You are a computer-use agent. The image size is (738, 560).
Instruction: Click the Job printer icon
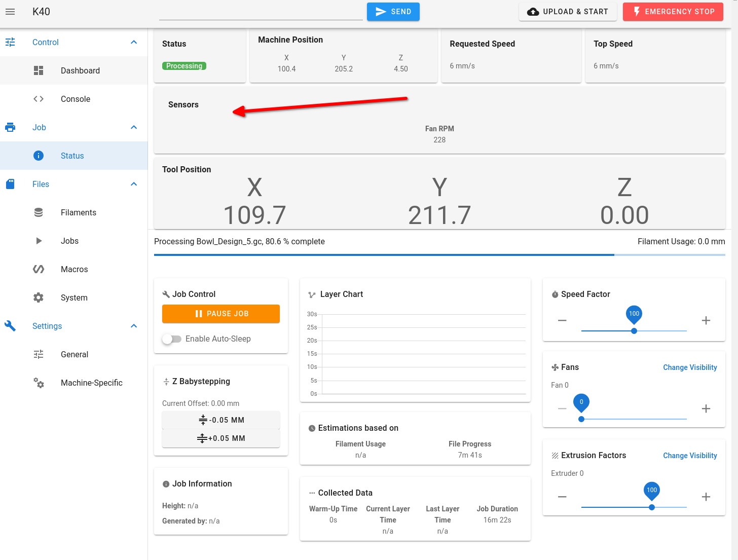point(10,127)
